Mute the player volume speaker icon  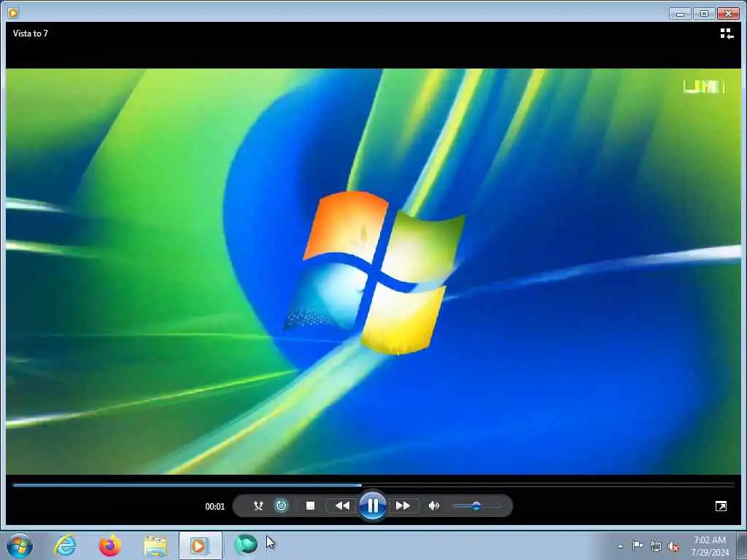tap(433, 506)
